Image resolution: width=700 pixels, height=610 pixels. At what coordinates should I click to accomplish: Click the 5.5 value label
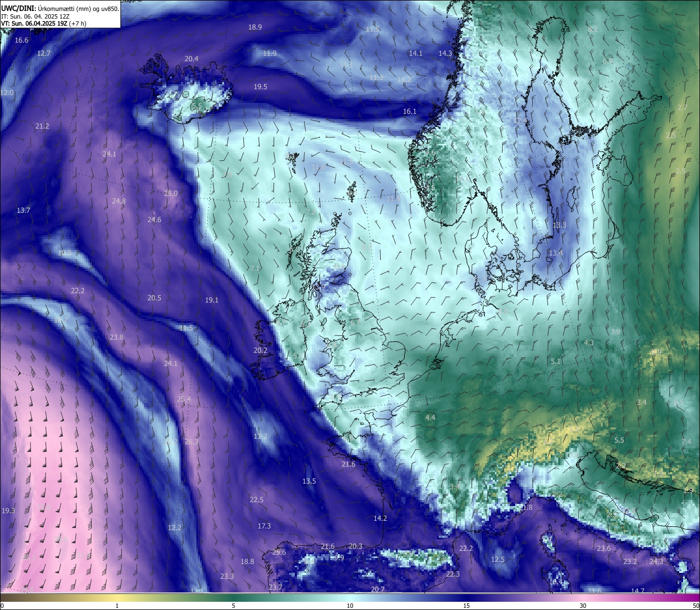pos(619,440)
